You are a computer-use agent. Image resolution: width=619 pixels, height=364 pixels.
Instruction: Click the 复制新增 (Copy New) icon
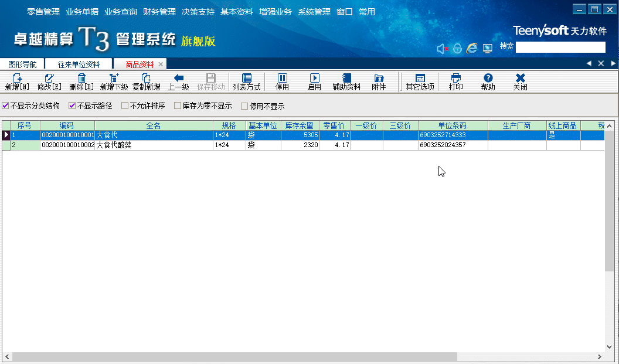click(x=145, y=81)
